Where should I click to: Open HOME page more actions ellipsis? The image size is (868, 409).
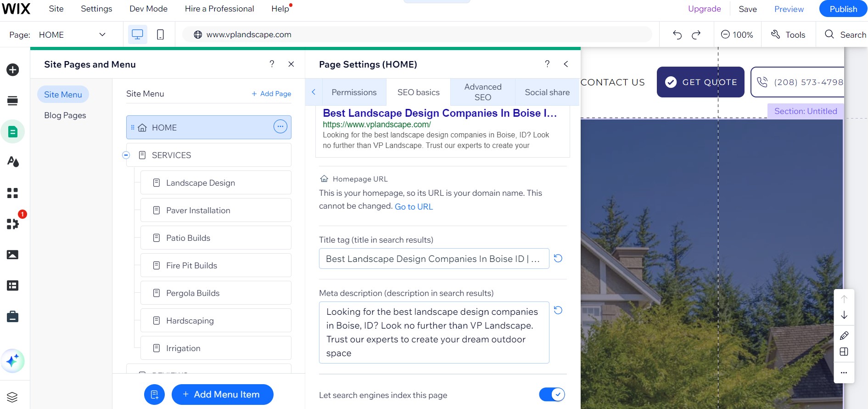coord(280,126)
